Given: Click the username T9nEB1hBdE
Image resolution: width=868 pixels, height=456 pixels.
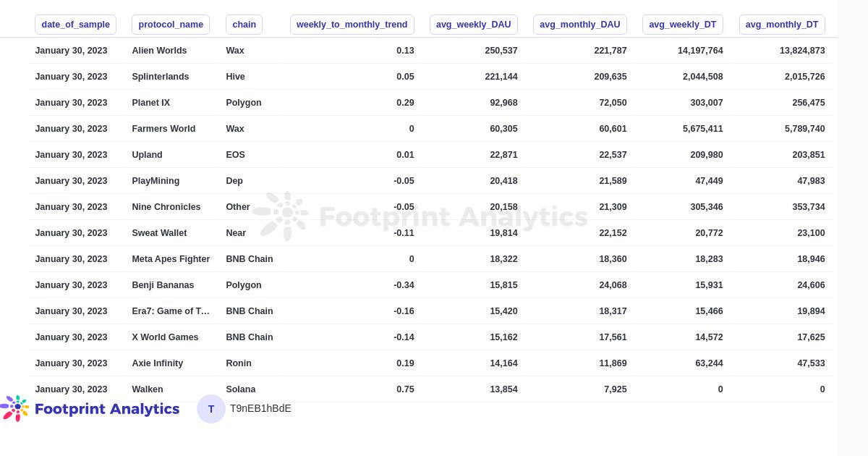Looking at the screenshot, I should point(260,408).
